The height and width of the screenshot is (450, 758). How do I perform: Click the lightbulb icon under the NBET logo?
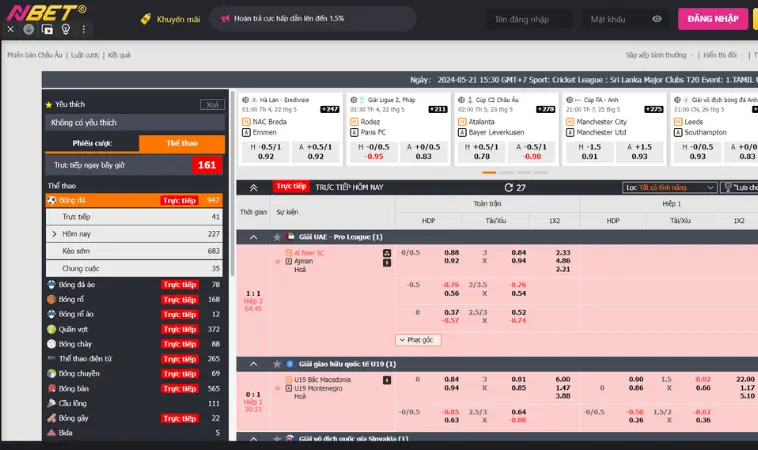pyautogui.click(x=65, y=30)
